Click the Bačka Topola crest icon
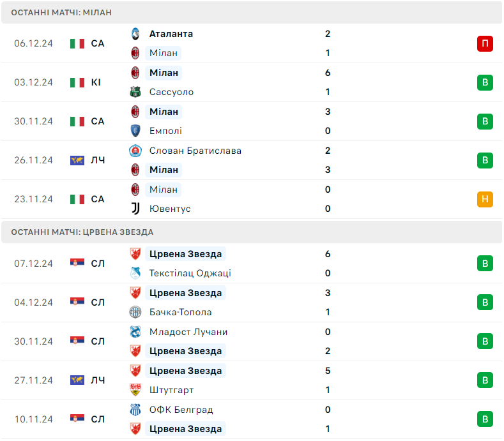Screen dimensions: 504x441 coord(135,312)
